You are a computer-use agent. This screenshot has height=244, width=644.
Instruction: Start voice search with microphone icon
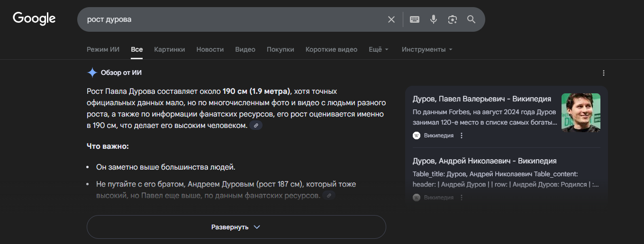point(433,19)
